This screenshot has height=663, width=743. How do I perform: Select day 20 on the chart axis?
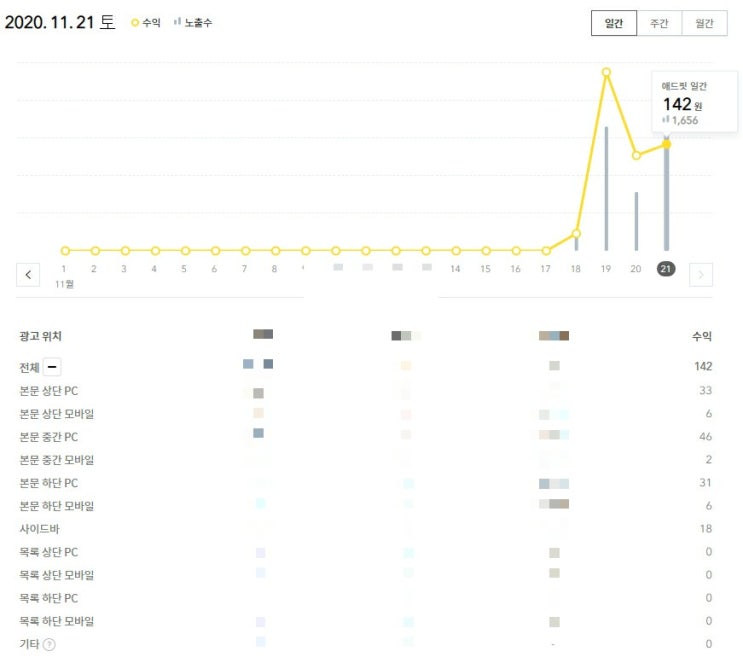(x=636, y=269)
